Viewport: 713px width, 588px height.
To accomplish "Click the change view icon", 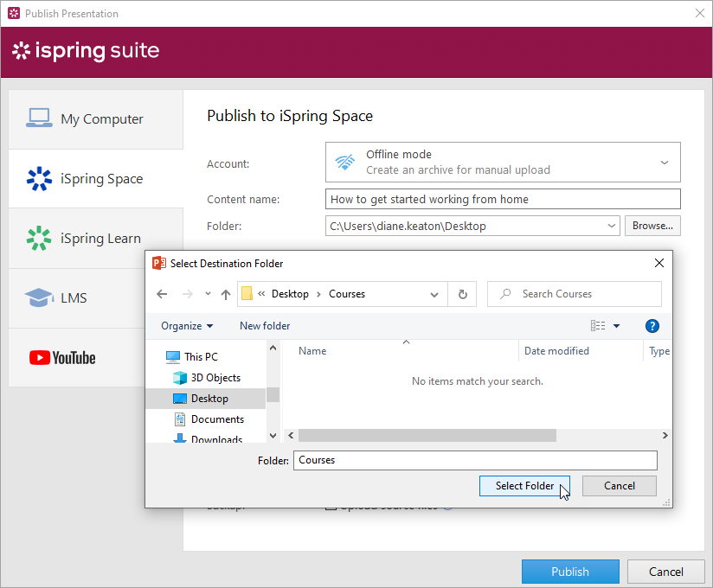I will [x=598, y=326].
